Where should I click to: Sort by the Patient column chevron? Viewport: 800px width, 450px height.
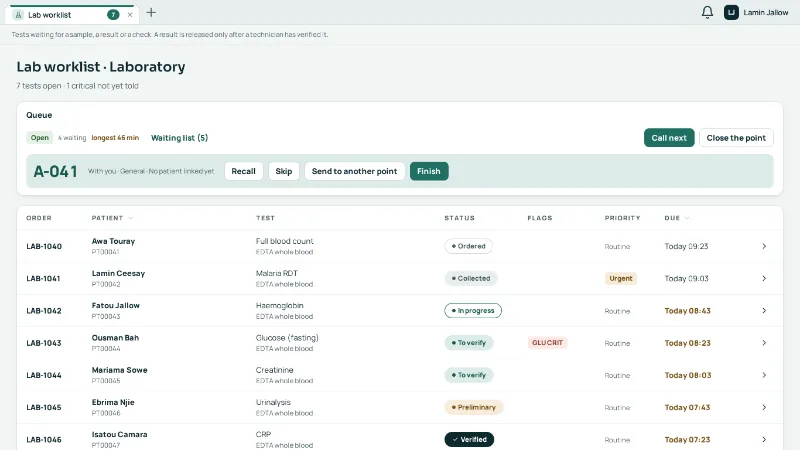pos(131,218)
